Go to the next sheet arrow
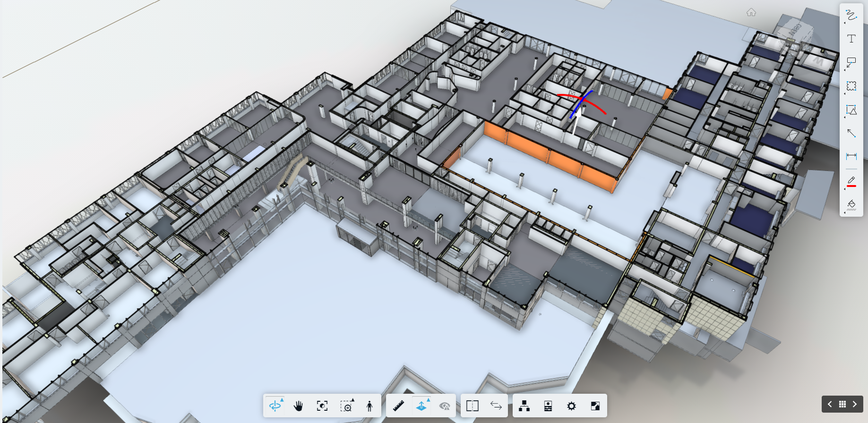This screenshot has width=868, height=423. point(854,404)
